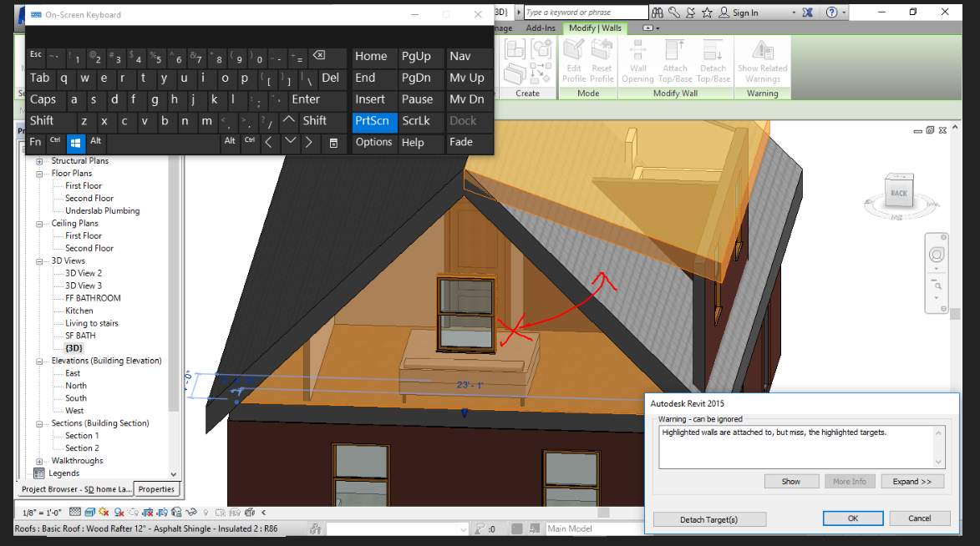Switch to the Properties panel tab

[156, 489]
